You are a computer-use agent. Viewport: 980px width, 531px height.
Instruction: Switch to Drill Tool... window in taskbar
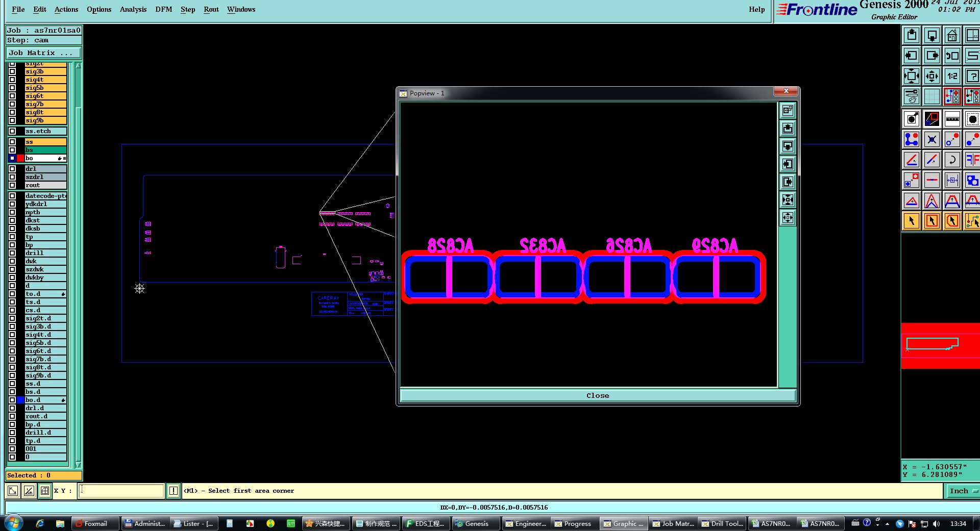pos(723,523)
